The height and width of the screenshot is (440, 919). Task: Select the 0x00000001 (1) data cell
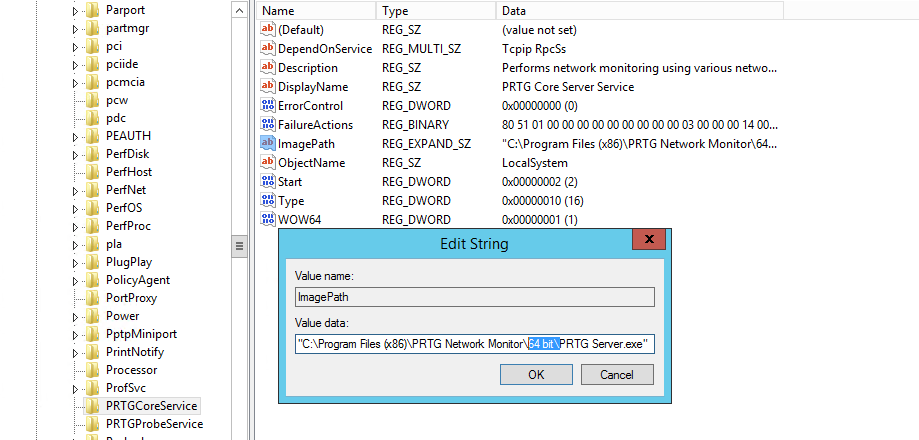(x=540, y=220)
